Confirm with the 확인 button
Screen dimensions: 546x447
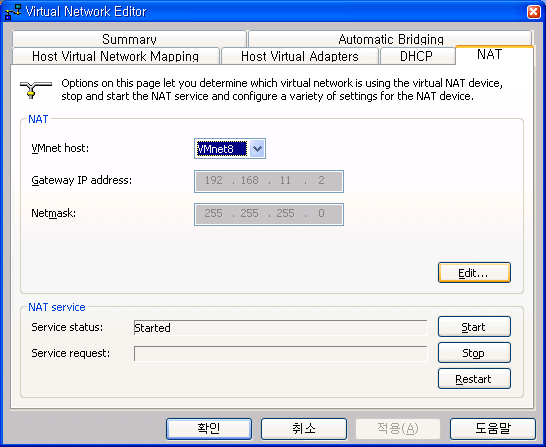click(x=209, y=429)
